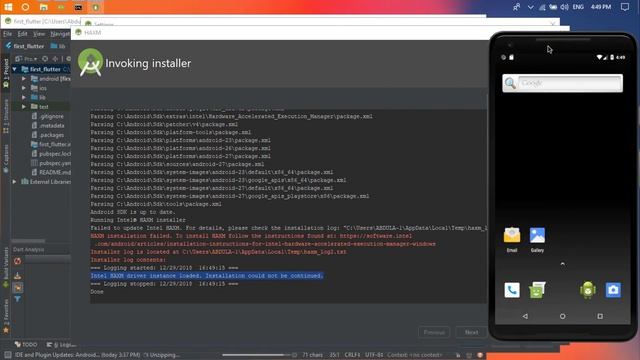Open the Project view selector dropdown
Viewport: 640px width, 360px height.
pos(26,59)
